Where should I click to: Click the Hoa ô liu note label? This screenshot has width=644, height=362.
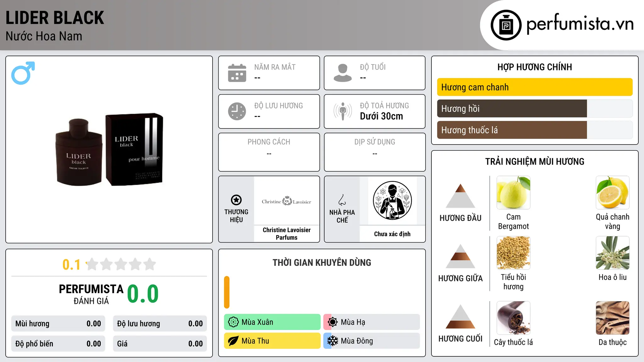pos(613,277)
